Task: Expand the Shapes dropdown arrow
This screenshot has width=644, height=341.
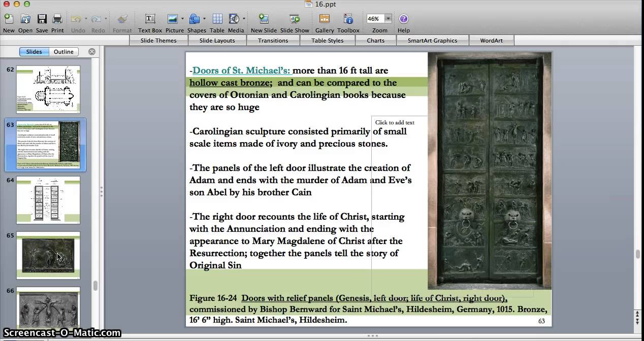Action: coord(204,19)
